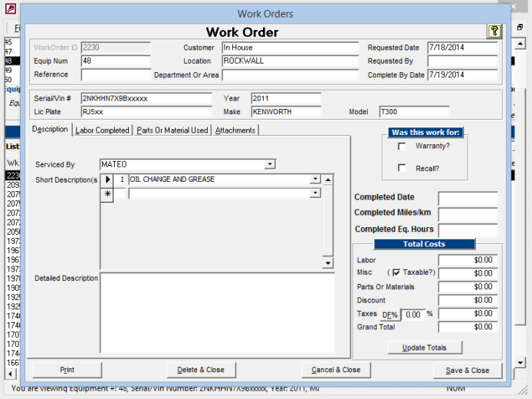The height and width of the screenshot is (399, 532).
Task: Check the Recall? checkbox
Action: coord(402,168)
